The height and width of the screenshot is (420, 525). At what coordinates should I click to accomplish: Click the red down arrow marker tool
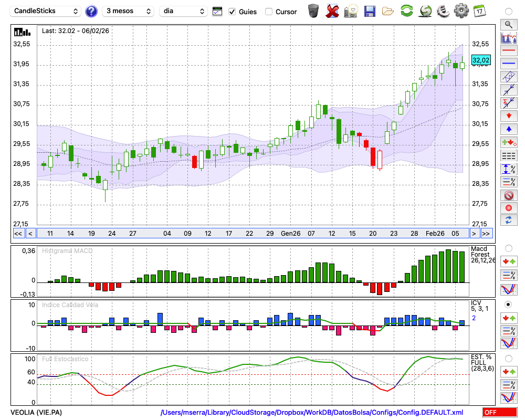pyautogui.click(x=509, y=116)
